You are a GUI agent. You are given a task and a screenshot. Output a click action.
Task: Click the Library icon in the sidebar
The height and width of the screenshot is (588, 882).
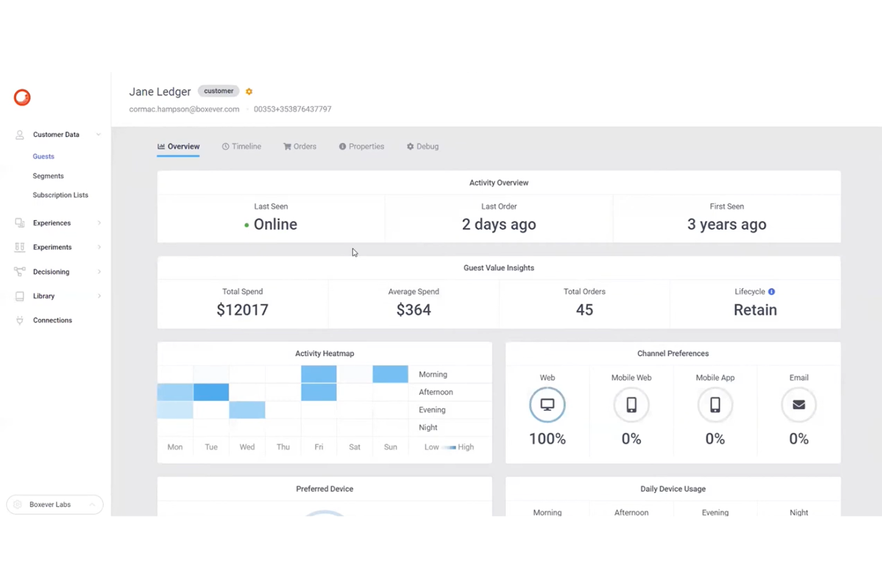coord(19,296)
